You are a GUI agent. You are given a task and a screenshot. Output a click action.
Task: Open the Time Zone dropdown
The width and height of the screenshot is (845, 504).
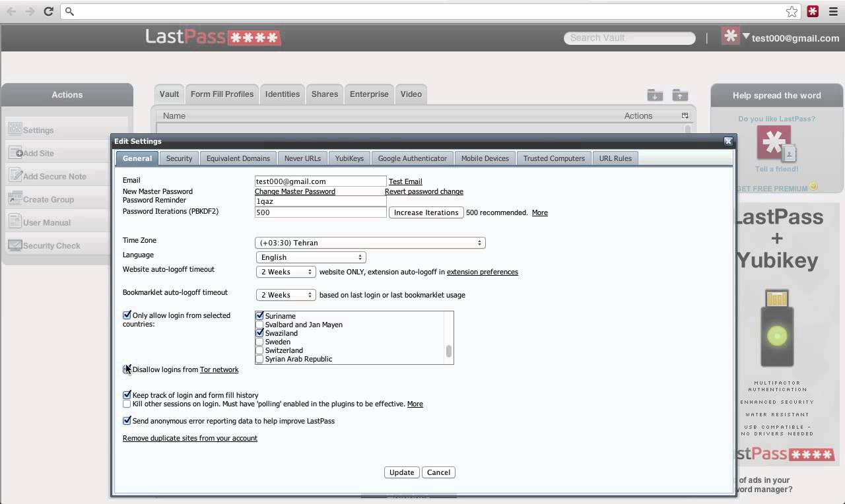point(370,243)
